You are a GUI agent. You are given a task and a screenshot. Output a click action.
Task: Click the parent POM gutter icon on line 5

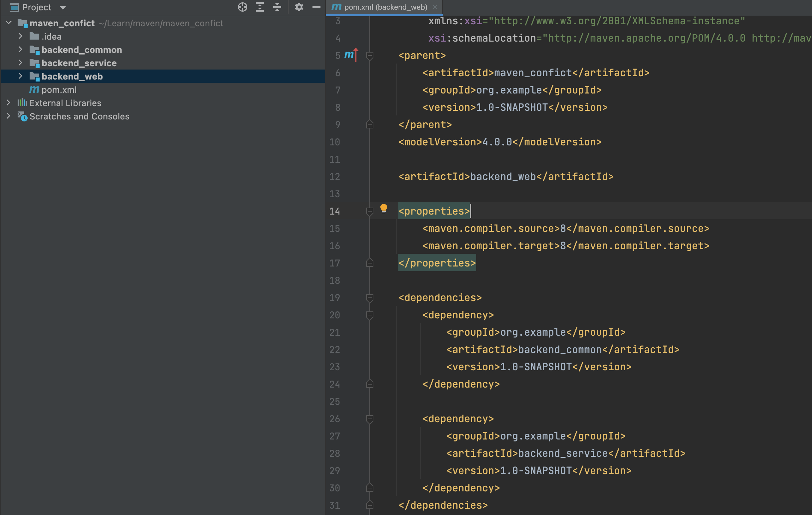point(351,54)
